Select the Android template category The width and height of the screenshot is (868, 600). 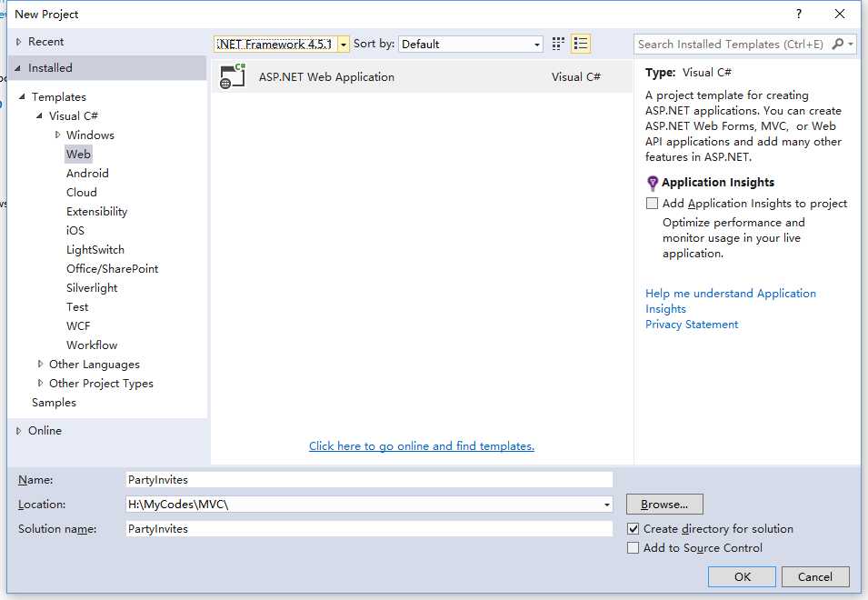point(87,174)
